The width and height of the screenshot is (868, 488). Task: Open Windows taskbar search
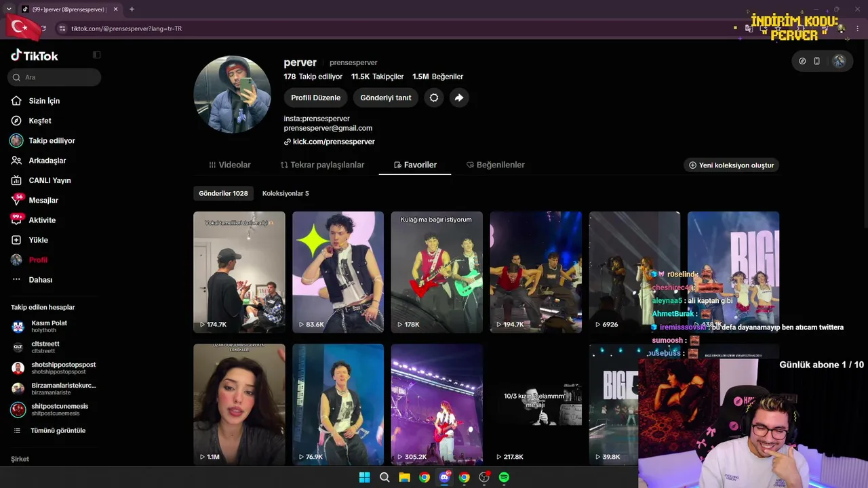(x=384, y=477)
